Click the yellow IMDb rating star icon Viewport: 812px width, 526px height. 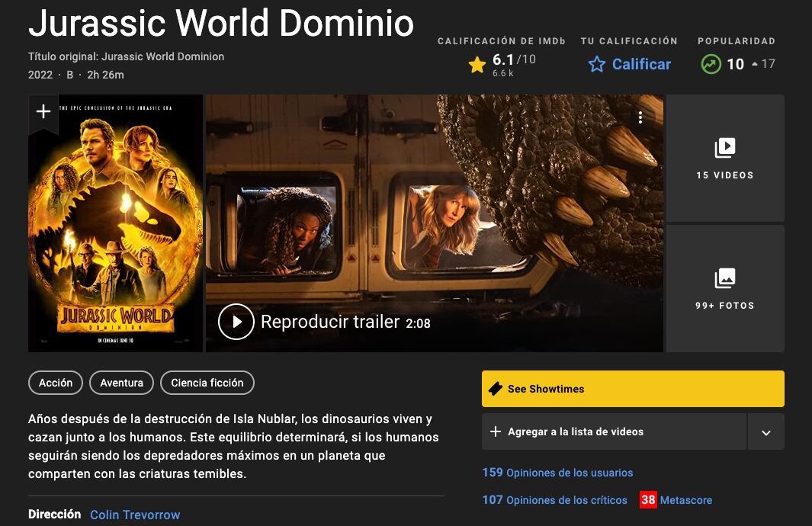(x=477, y=64)
